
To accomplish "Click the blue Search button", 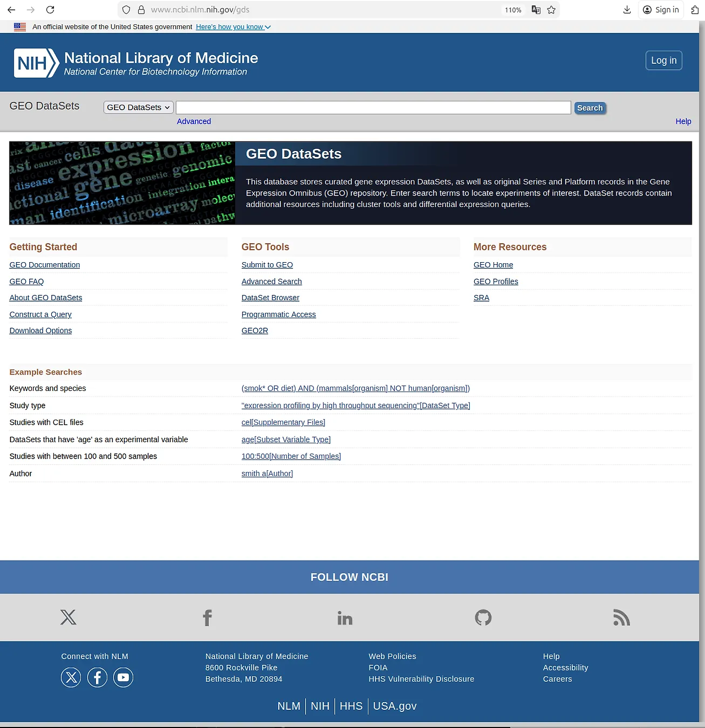I will (590, 108).
